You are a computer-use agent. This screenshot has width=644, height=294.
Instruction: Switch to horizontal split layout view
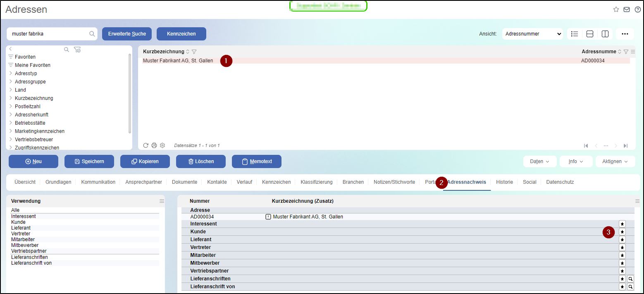pyautogui.click(x=590, y=34)
